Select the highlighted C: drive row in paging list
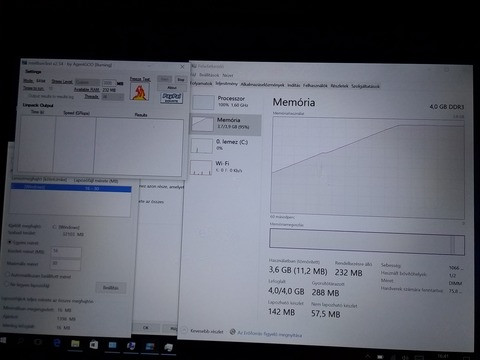This screenshot has width=480, height=360. click(x=71, y=188)
